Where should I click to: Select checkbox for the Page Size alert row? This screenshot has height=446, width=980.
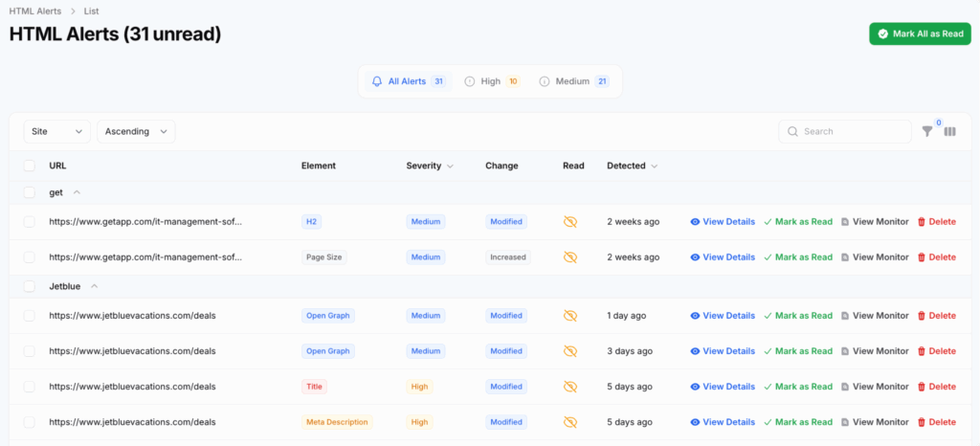point(30,257)
